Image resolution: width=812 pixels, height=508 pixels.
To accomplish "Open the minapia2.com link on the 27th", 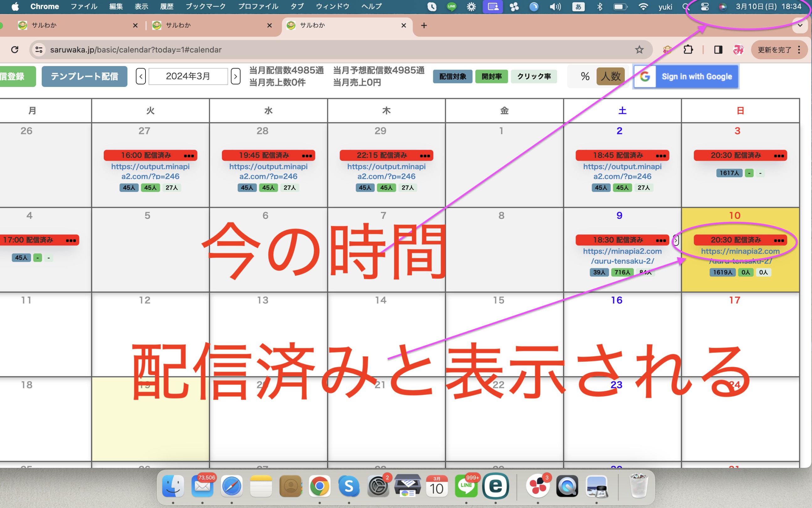I will [x=150, y=171].
